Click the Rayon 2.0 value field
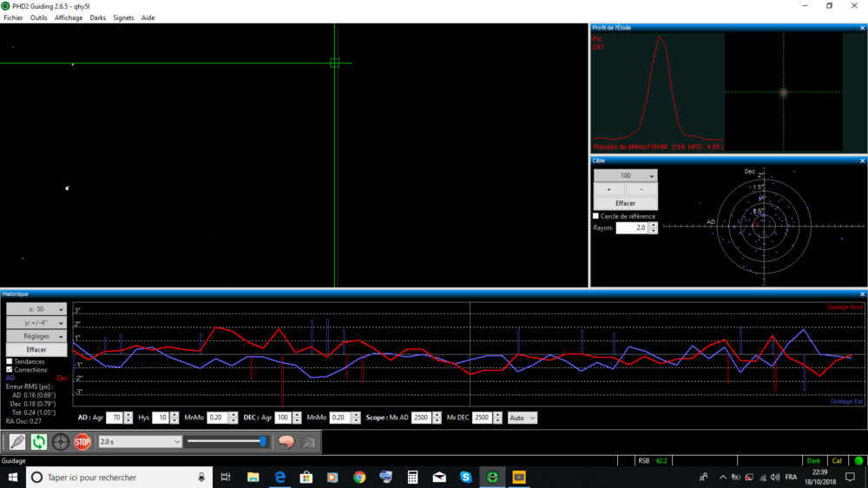The image size is (868, 488). [632, 228]
